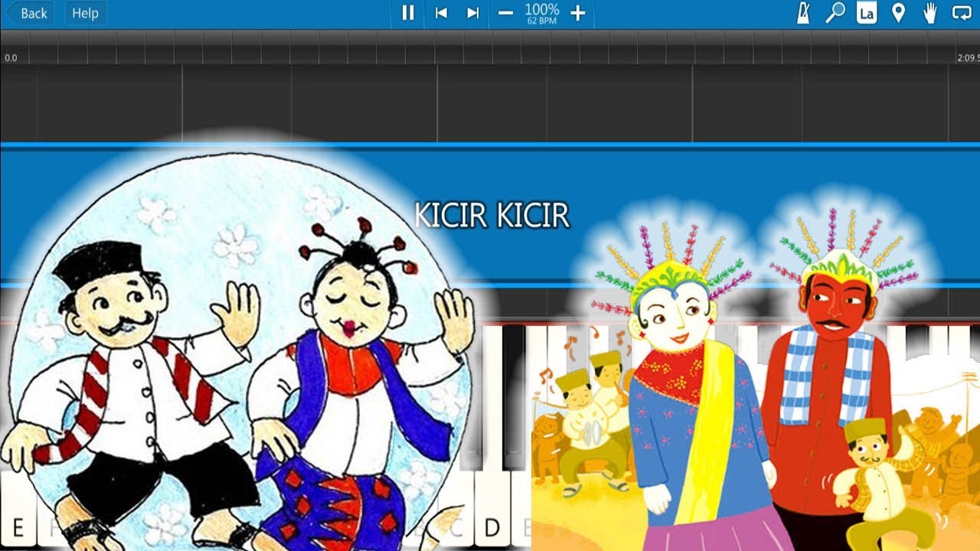Skip to next section

pos(473,13)
